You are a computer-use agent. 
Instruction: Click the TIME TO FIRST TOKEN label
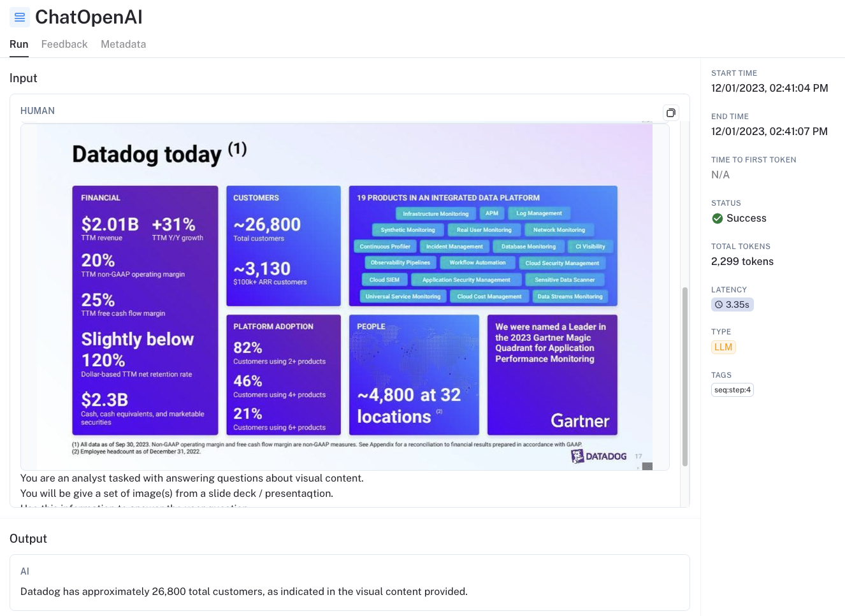coord(754,160)
